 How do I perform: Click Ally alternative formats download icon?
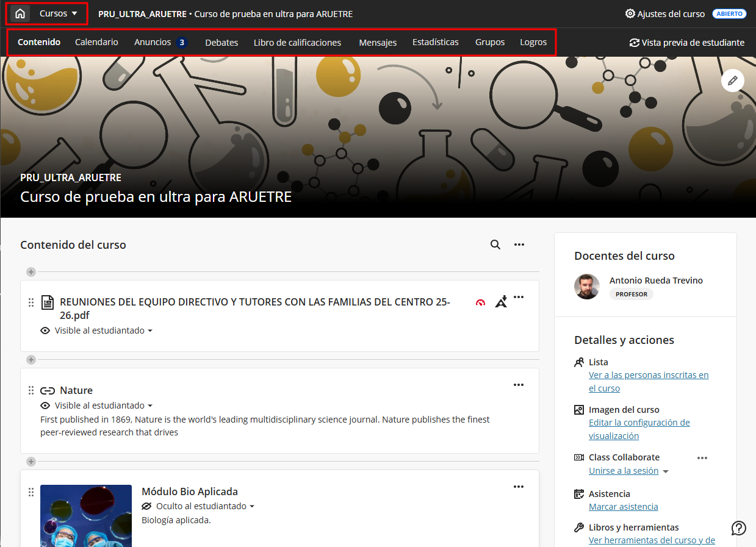coord(501,301)
